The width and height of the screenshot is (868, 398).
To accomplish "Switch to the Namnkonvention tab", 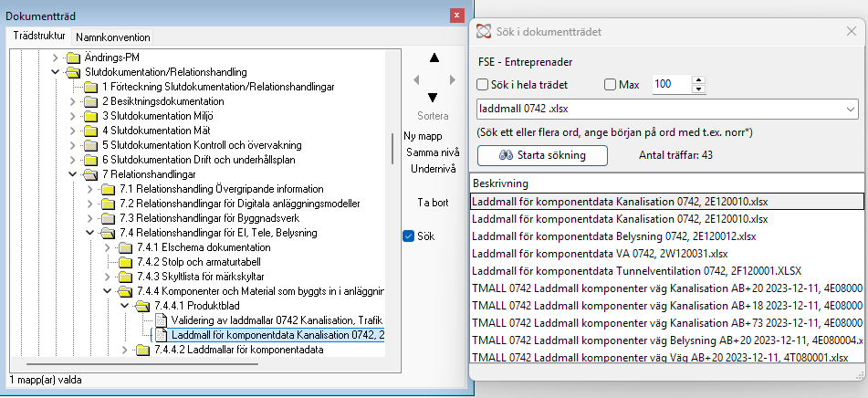I will (113, 37).
